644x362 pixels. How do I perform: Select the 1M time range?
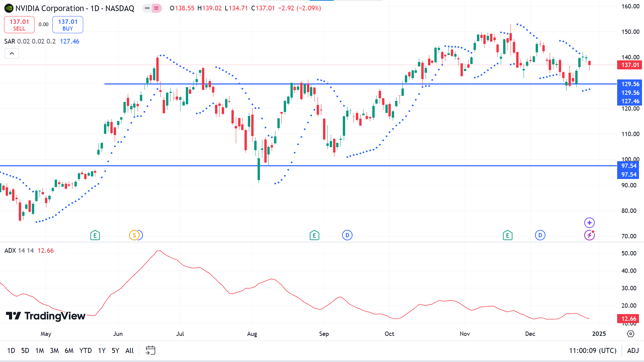click(x=40, y=351)
